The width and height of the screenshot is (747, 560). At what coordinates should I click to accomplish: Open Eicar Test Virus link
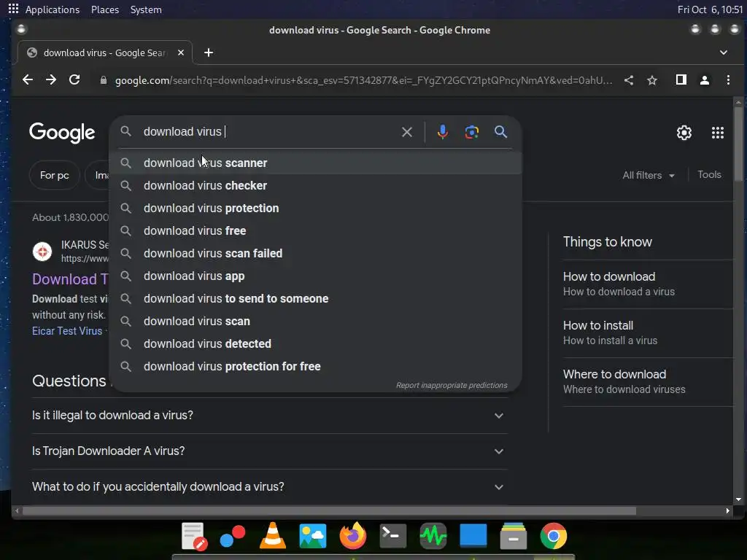coord(67,331)
